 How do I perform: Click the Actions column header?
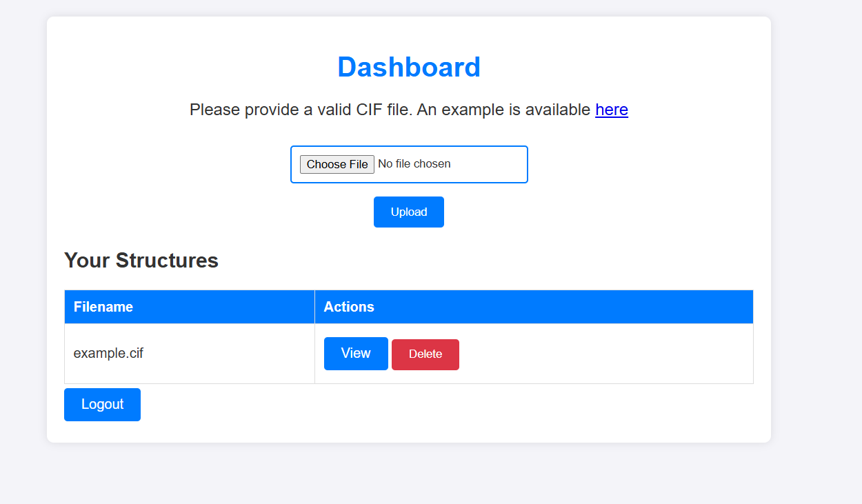349,306
